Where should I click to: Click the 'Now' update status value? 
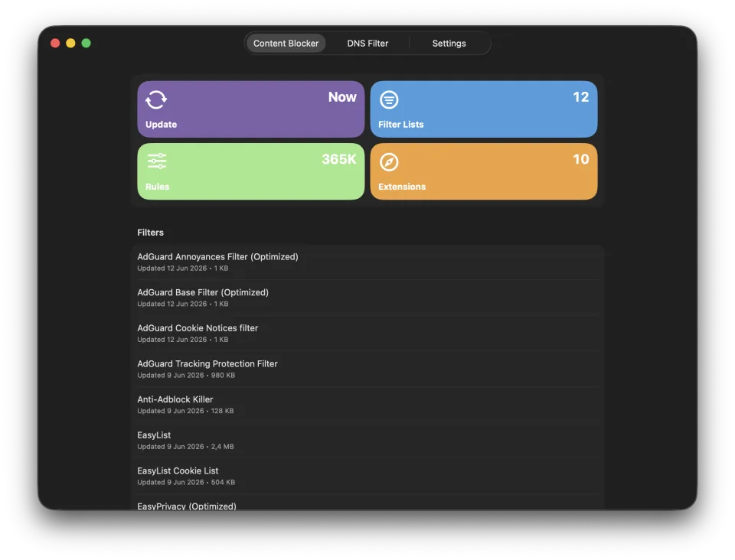[x=342, y=97]
